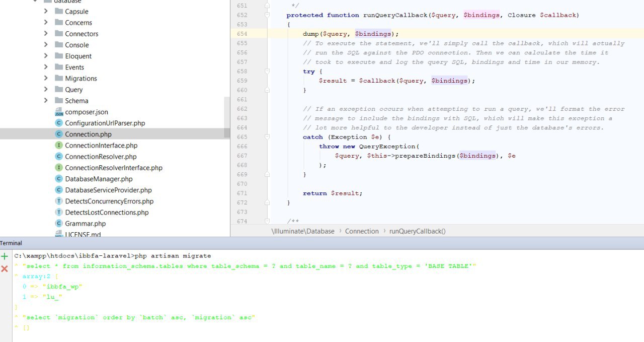644x342 pixels.
Task: Fold the docblock at line 674
Action: 268,221
